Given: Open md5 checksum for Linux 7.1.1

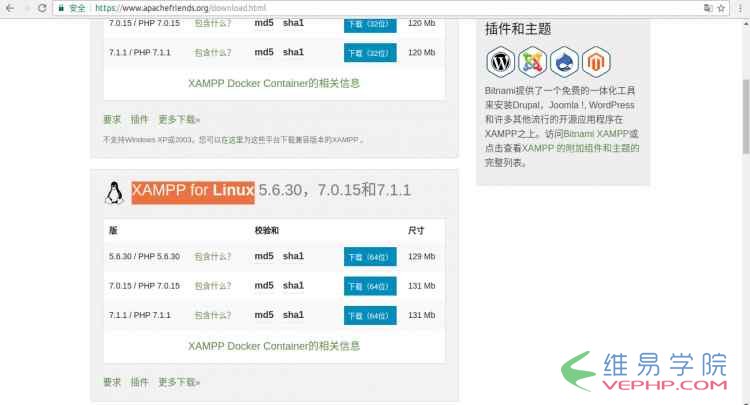Looking at the screenshot, I should coord(264,315).
